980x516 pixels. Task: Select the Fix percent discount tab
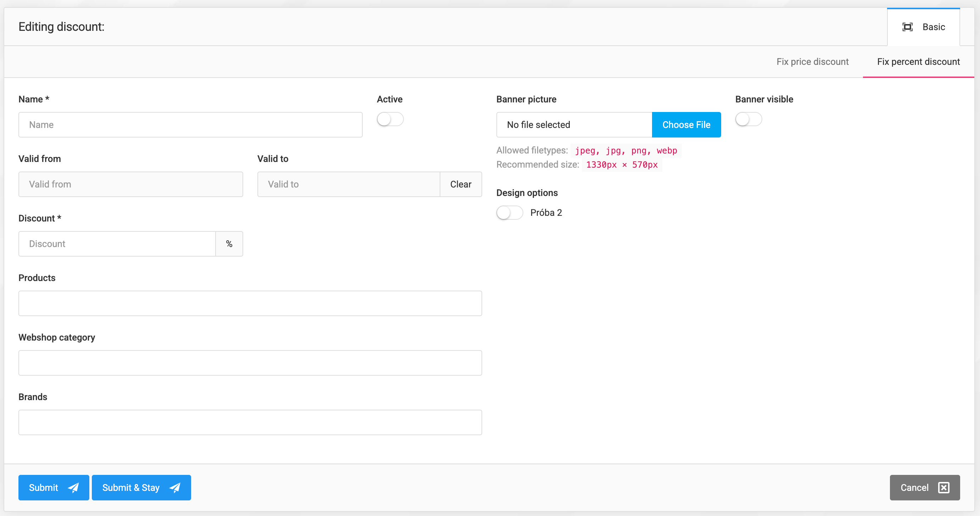[918, 62]
